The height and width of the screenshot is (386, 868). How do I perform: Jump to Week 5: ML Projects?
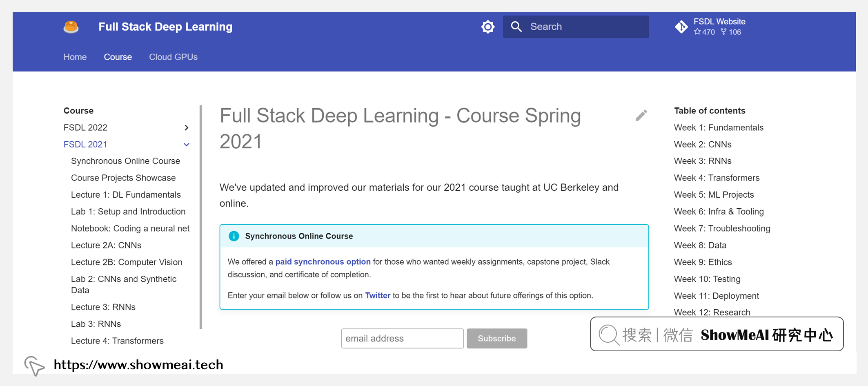[x=714, y=194]
